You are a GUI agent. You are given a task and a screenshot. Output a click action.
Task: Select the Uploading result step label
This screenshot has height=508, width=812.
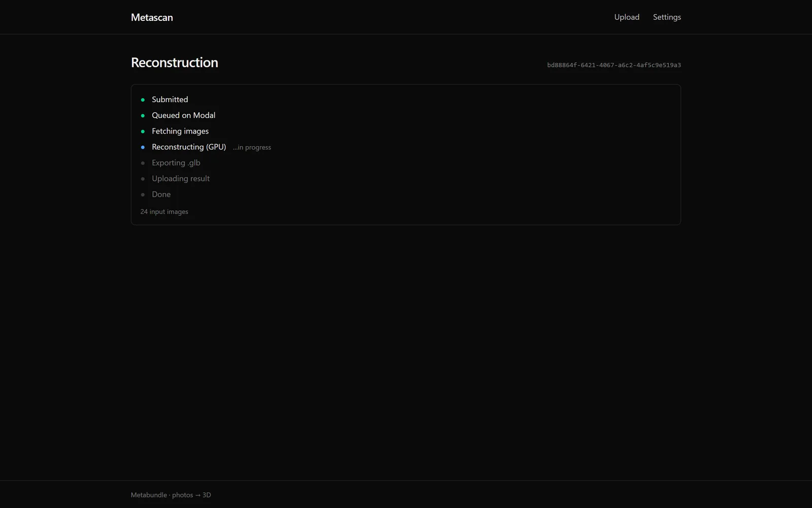[181, 178]
